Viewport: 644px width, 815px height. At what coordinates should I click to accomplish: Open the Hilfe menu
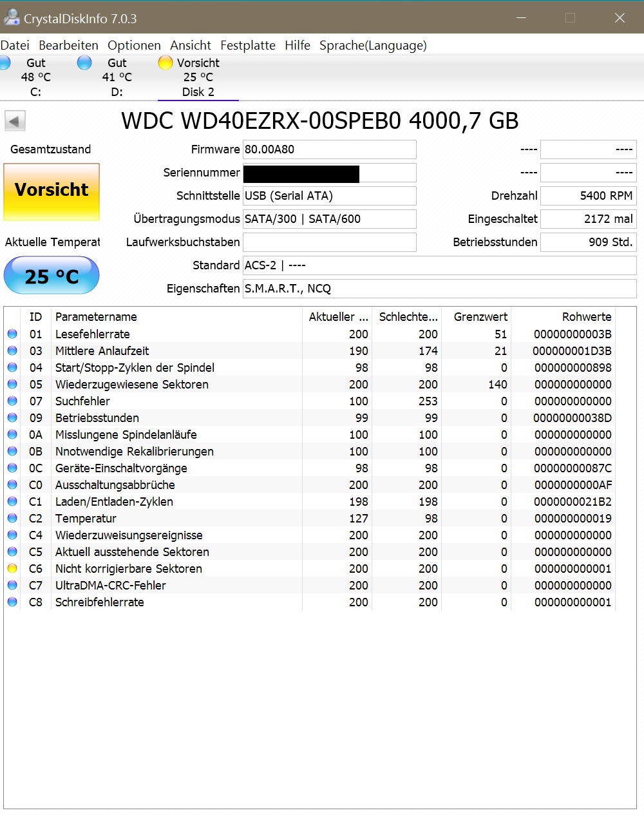298,45
